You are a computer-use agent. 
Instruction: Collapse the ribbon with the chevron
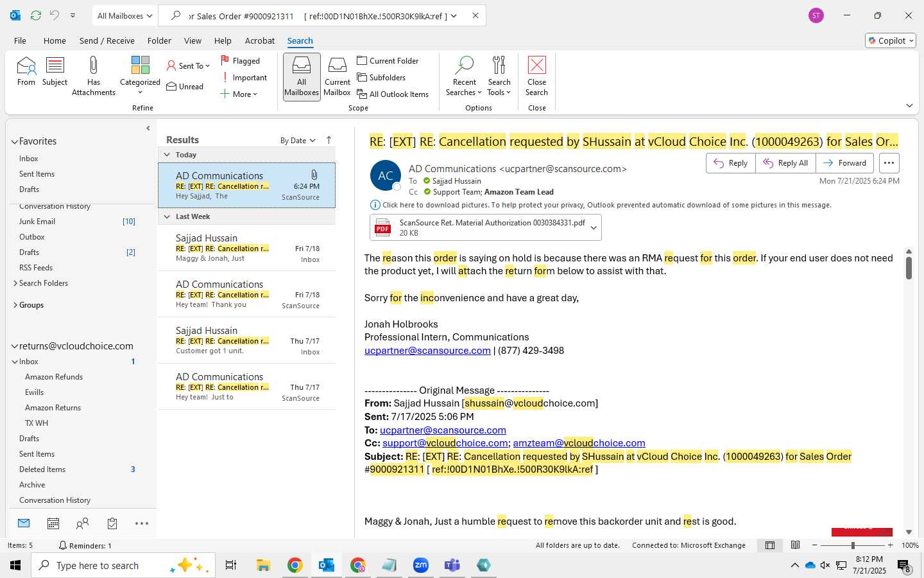click(x=909, y=105)
